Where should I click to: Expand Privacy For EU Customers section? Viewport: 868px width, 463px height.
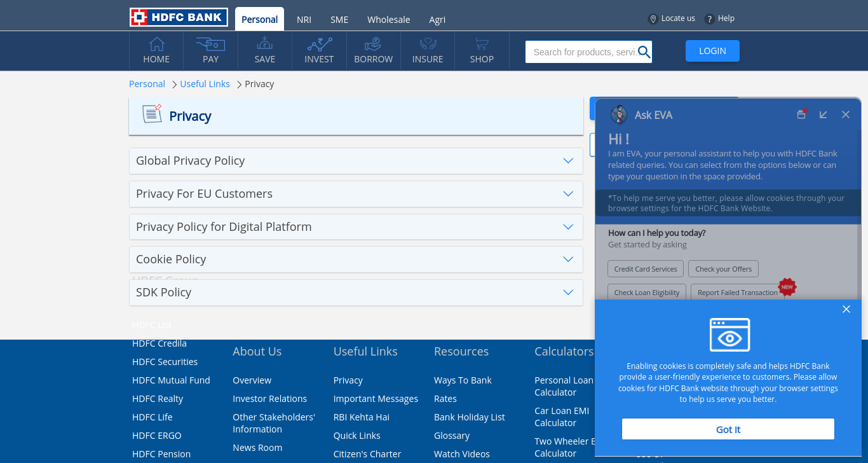356,194
